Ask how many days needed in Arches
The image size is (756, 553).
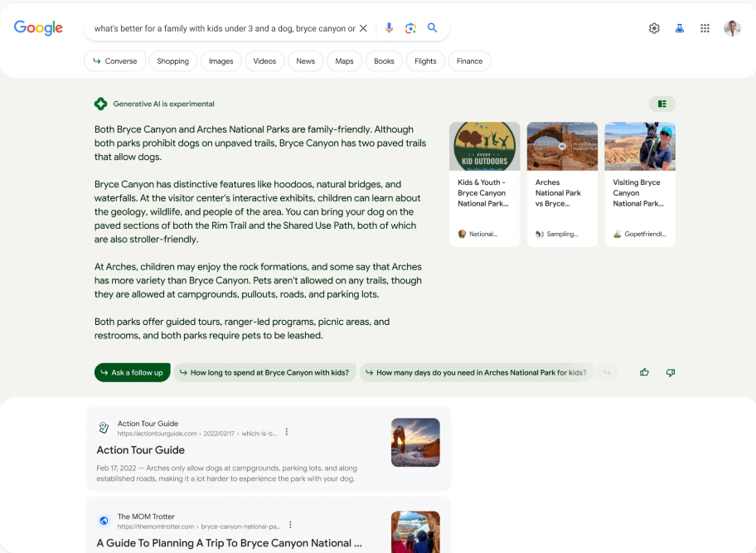[477, 372]
